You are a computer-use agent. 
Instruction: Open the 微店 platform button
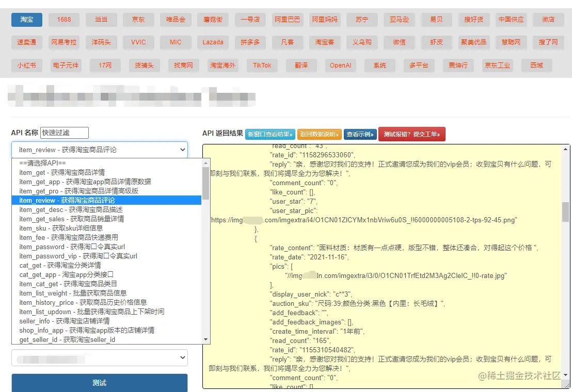548,20
